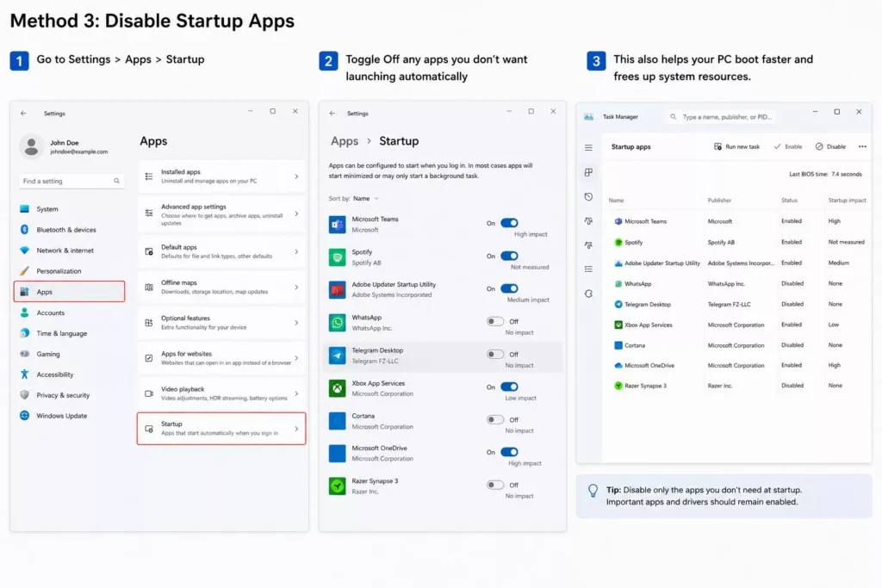Click the Razer Synapse 3 icon in Settings
The width and height of the screenshot is (882, 588).
point(337,486)
